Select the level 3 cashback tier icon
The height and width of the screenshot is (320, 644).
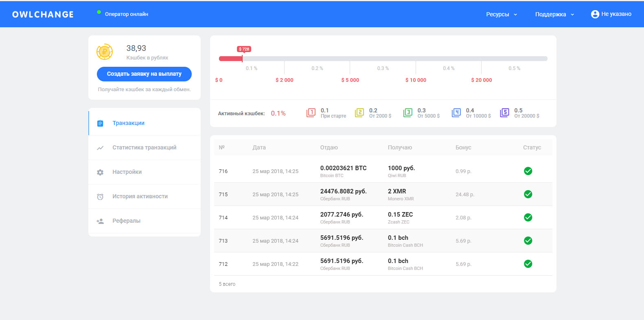tap(407, 113)
